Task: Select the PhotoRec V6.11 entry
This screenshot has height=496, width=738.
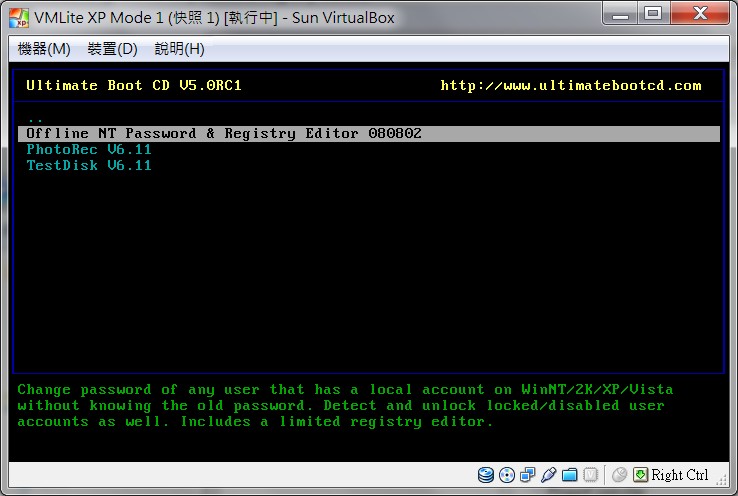Action: click(89, 150)
